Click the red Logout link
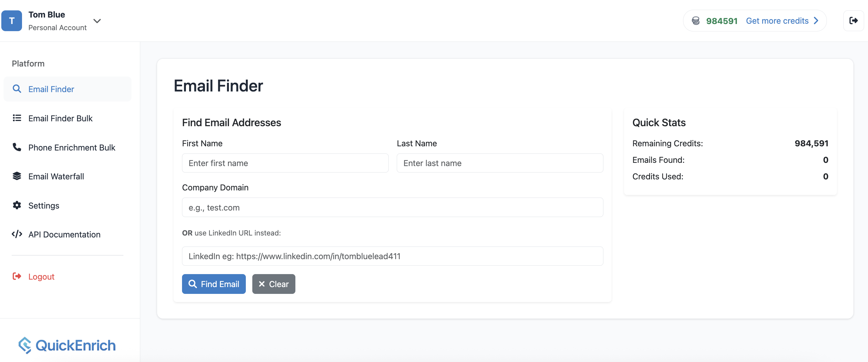This screenshot has height=362, width=868. (x=41, y=277)
